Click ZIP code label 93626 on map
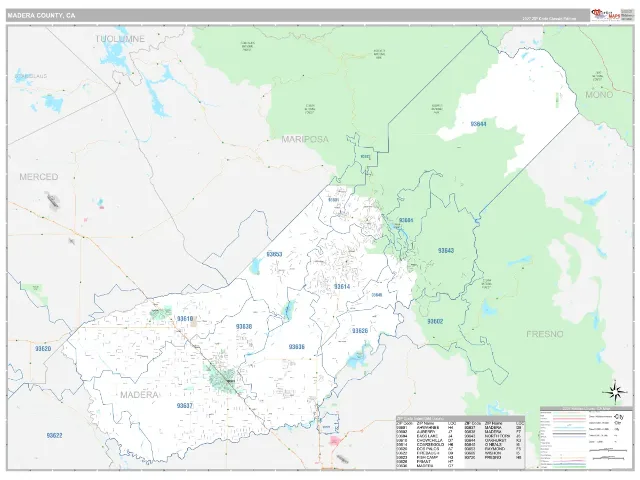Image resolution: width=640 pixels, height=480 pixels. tap(360, 331)
